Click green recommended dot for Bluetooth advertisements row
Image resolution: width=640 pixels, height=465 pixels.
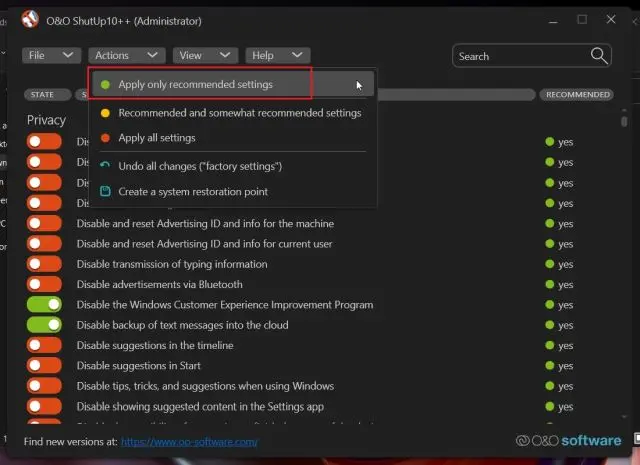pos(550,284)
